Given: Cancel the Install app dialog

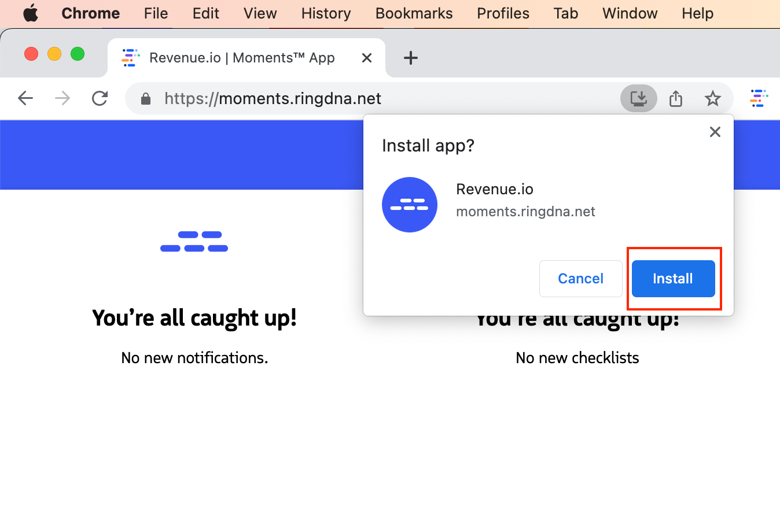Looking at the screenshot, I should (580, 279).
